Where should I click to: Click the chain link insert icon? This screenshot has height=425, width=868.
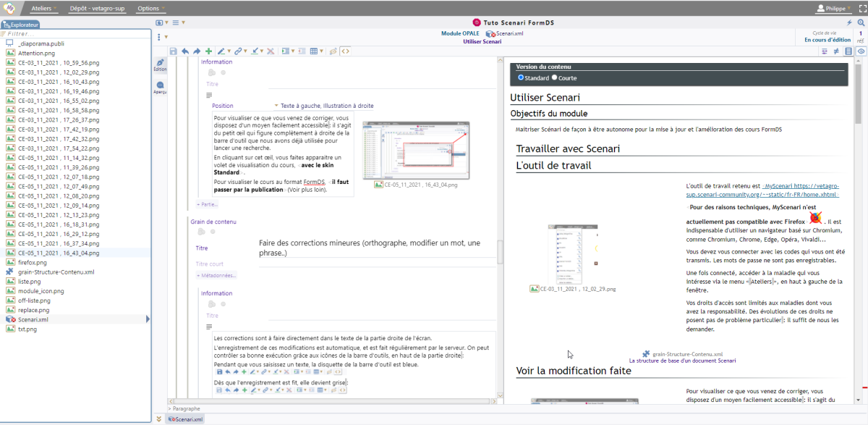point(238,51)
